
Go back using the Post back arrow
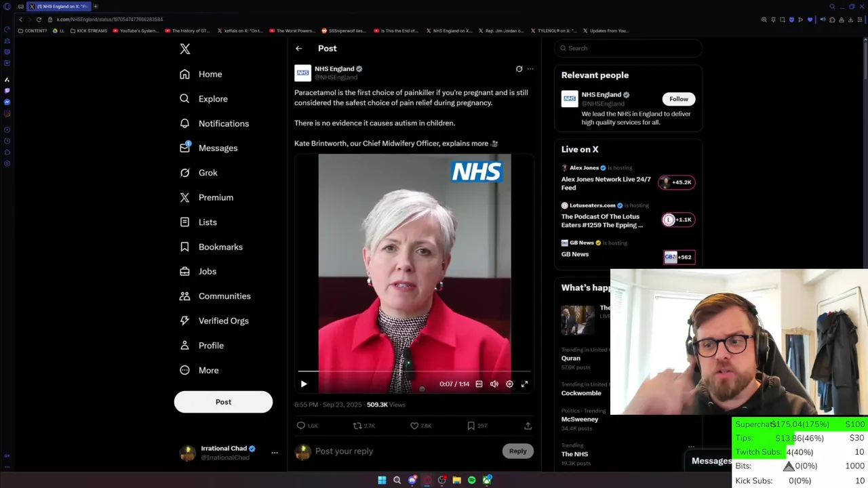pos(298,48)
